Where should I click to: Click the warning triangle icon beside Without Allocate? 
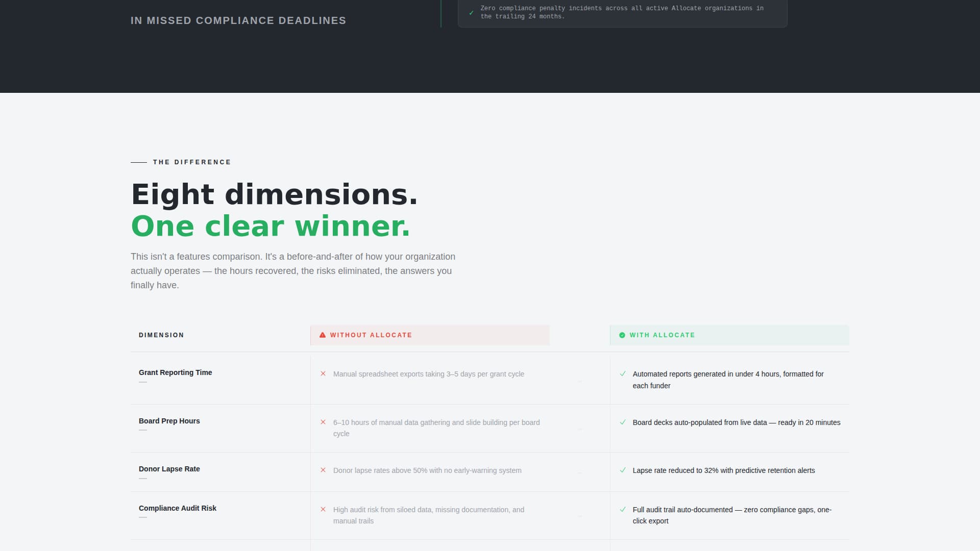tap(323, 335)
